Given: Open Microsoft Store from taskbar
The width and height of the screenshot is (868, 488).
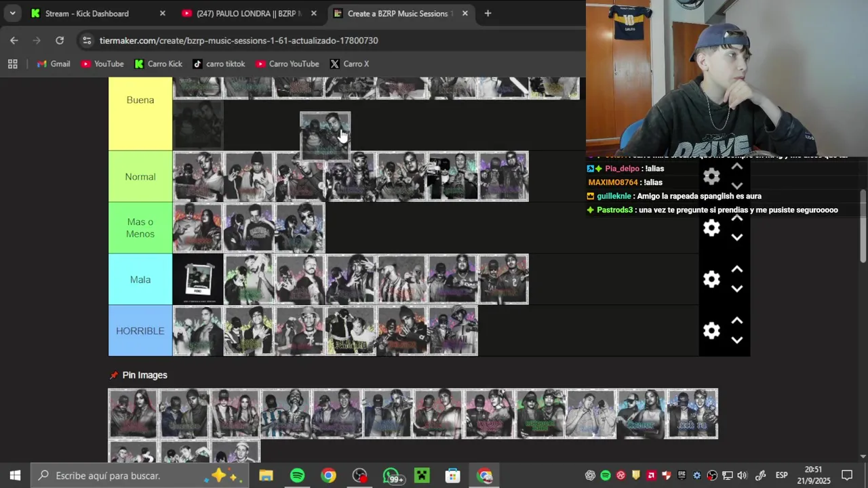Looking at the screenshot, I should click(x=453, y=476).
